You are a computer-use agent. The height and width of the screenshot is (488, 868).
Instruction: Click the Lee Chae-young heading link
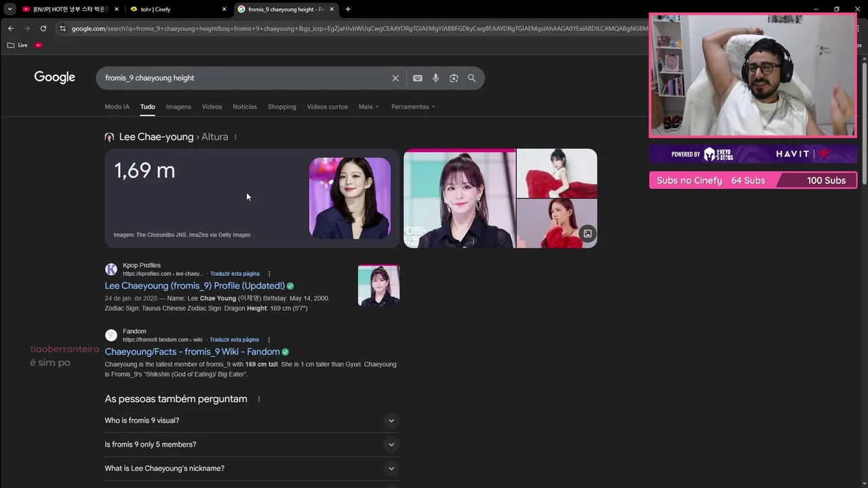(x=156, y=137)
